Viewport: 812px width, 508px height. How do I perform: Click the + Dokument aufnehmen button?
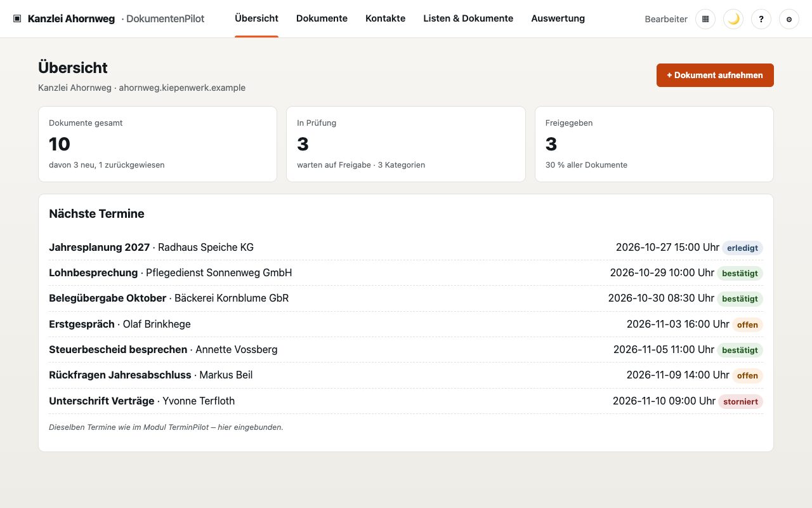click(x=715, y=75)
